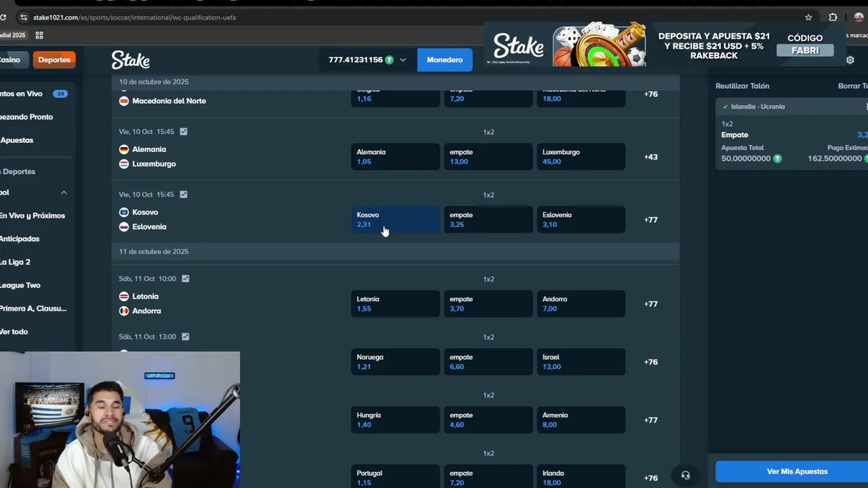Click stats icon for Kosovo vs Eslovenia
The image size is (868, 488).
click(184, 195)
